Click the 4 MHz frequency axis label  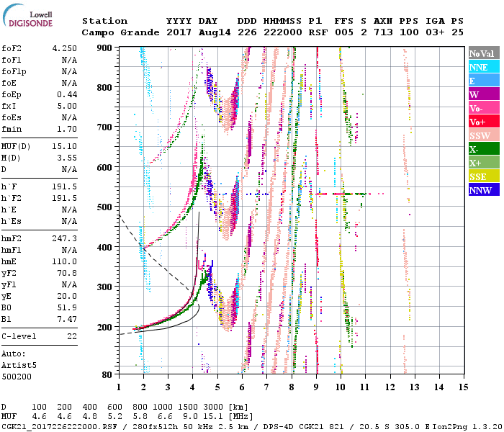point(192,387)
